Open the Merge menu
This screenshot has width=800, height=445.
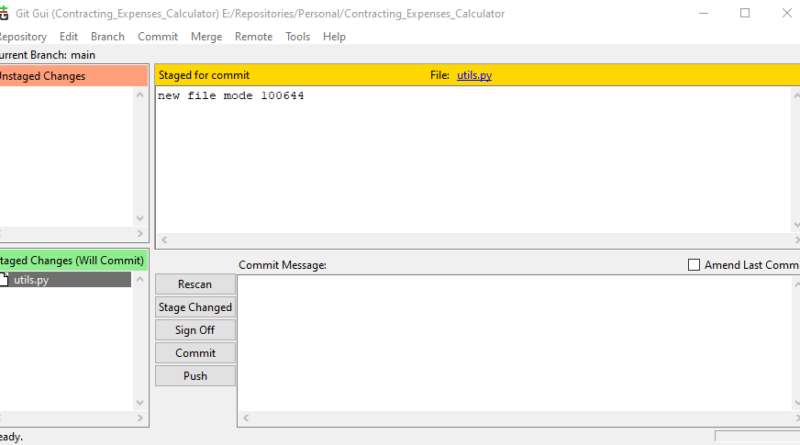coord(206,37)
